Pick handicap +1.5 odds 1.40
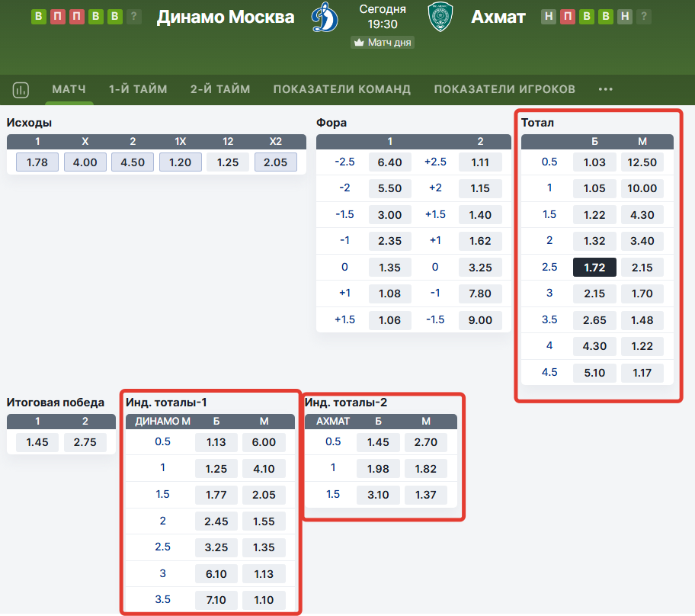 pyautogui.click(x=480, y=215)
